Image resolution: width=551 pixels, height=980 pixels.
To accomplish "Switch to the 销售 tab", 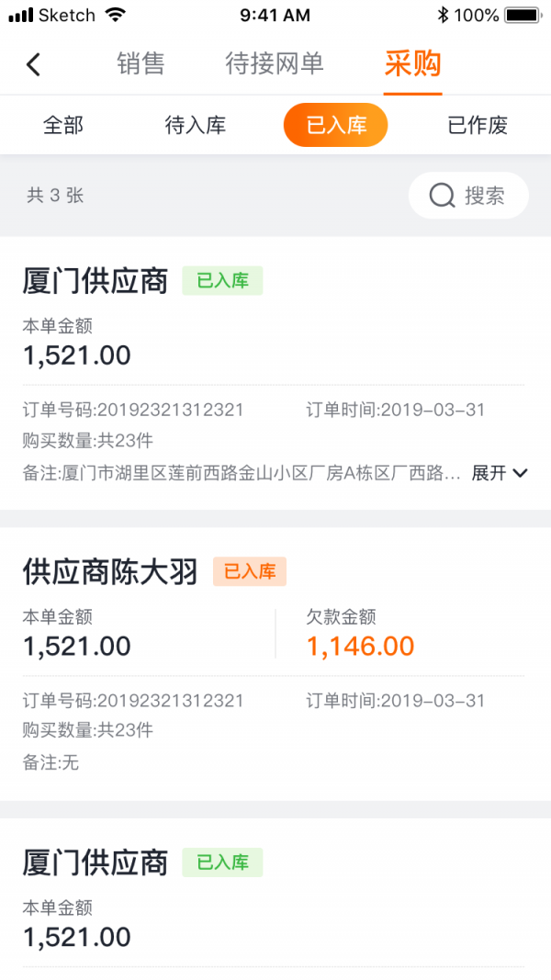I will pyautogui.click(x=140, y=64).
